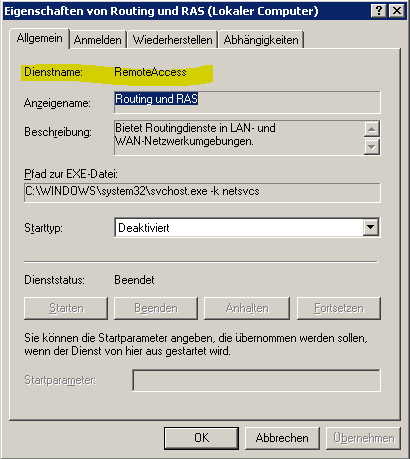Screen dimensions: 410x459
Task: Switch to the Anmelden tab
Action: click(98, 40)
